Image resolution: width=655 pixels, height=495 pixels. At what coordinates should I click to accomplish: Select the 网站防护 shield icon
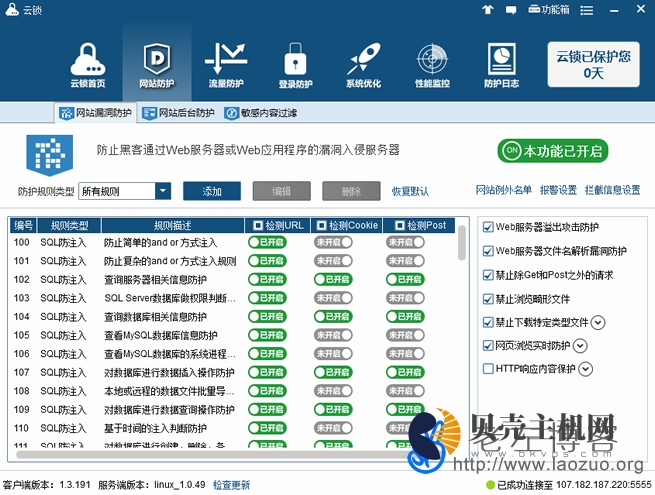tap(157, 65)
